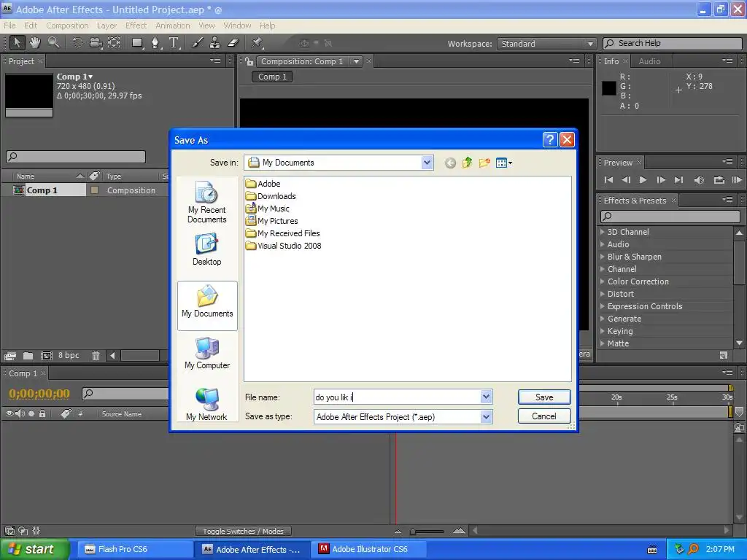Toggle preview audio mute speaker
The image size is (747, 560).
coord(699,179)
